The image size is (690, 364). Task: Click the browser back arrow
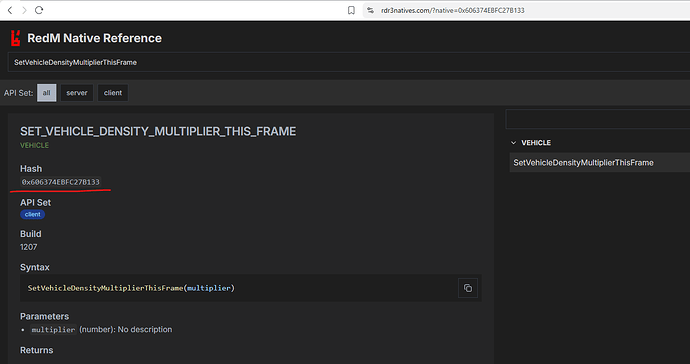tap(10, 10)
